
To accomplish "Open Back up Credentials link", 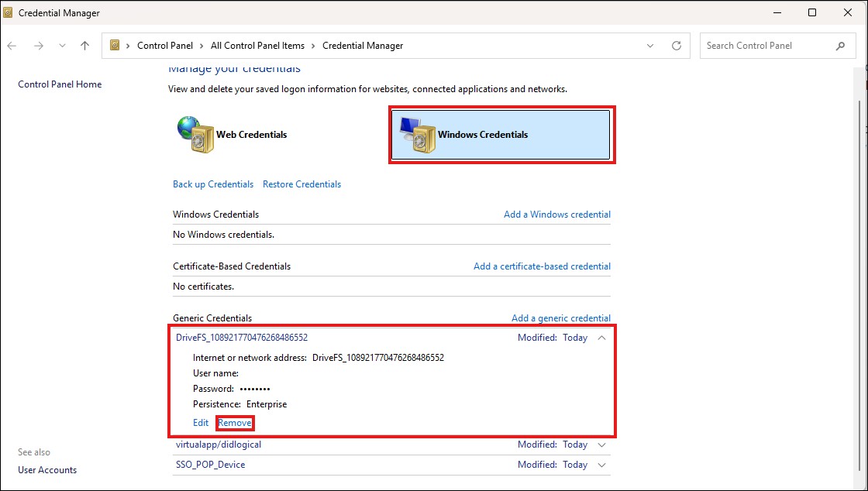I will (x=213, y=184).
